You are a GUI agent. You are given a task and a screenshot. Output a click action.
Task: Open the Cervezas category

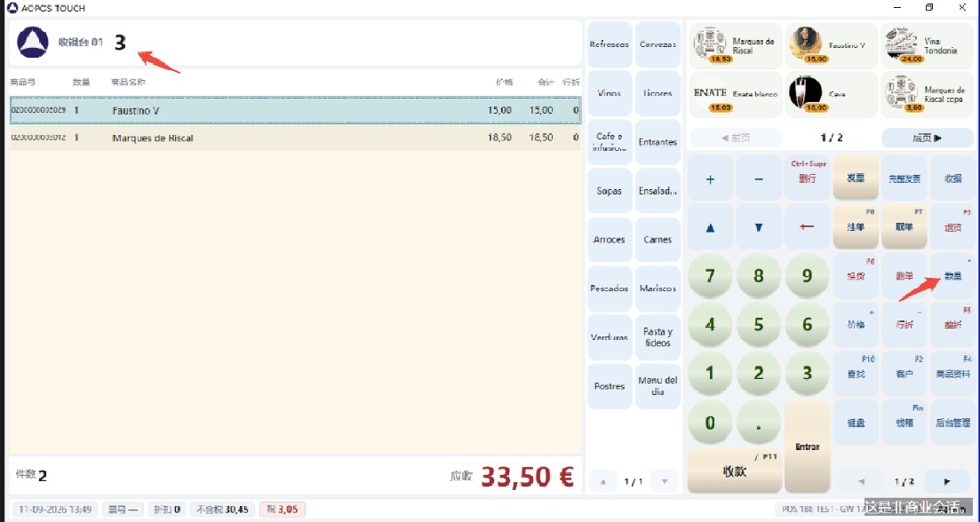tap(657, 44)
